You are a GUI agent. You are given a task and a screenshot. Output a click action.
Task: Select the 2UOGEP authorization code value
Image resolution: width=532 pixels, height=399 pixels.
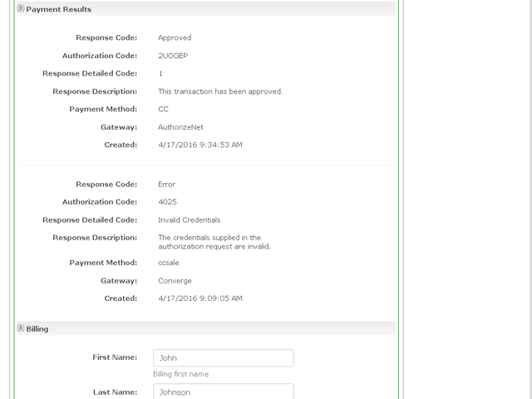[173, 56]
